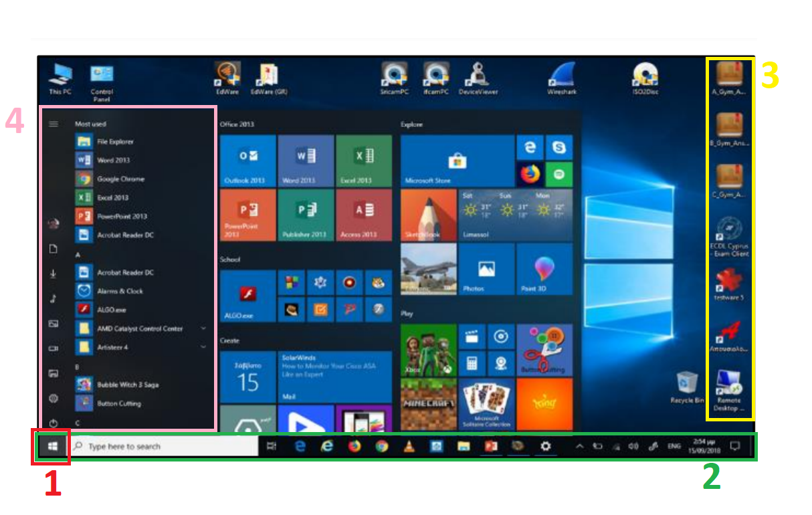The height and width of the screenshot is (515, 812).
Task: Click the letter 'B' group header
Action: (78, 367)
